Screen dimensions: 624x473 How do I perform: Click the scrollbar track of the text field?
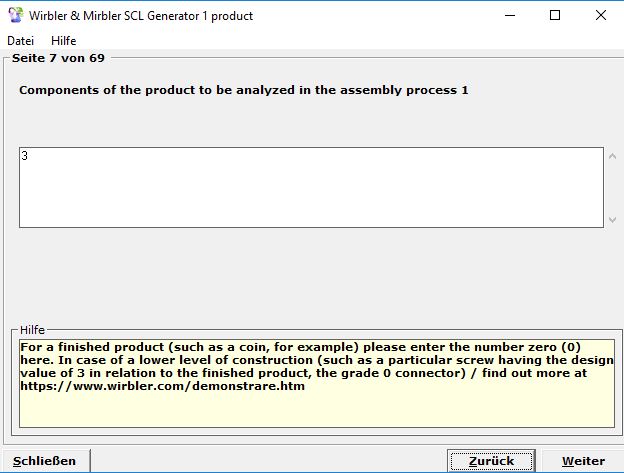click(x=613, y=188)
